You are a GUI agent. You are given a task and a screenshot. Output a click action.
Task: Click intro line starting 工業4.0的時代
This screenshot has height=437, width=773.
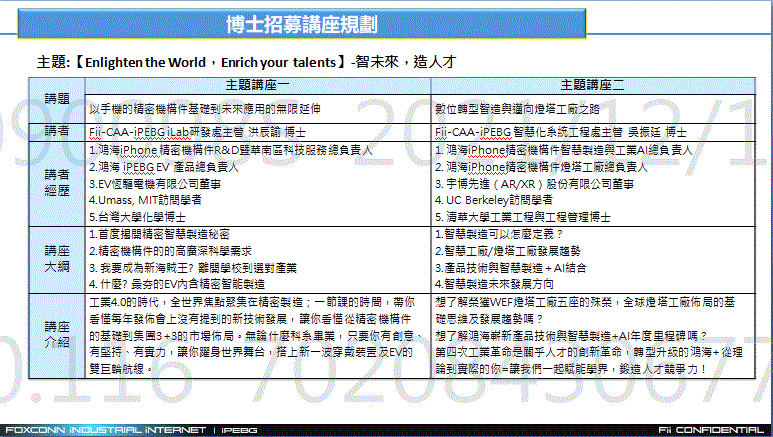tap(252, 302)
